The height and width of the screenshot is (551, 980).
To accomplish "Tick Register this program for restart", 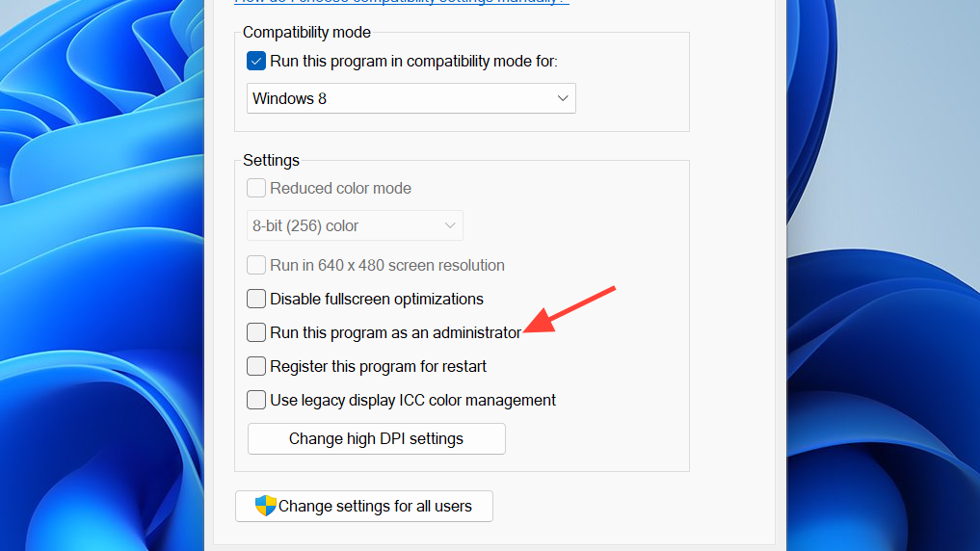I will point(256,366).
